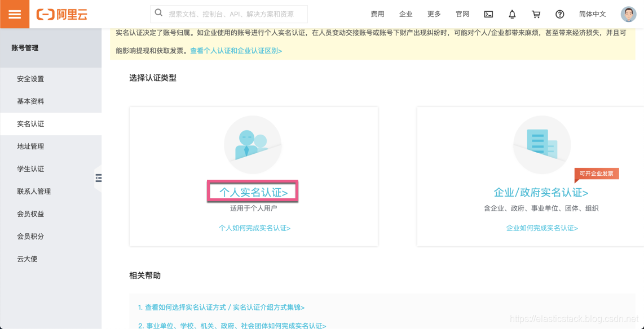Click the 相关帮助 heading
The image size is (644, 329).
[x=145, y=275]
